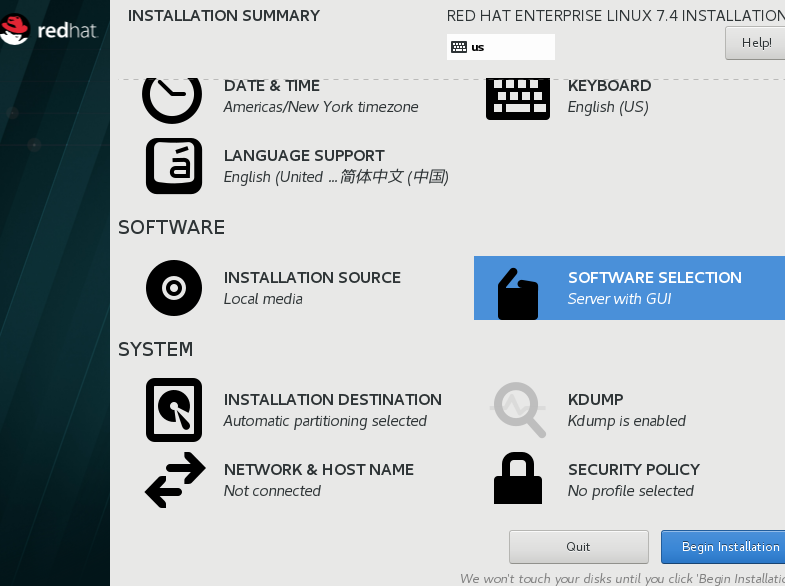
Task: Open the INSTALLATION DESTINATION heading
Action: [332, 399]
